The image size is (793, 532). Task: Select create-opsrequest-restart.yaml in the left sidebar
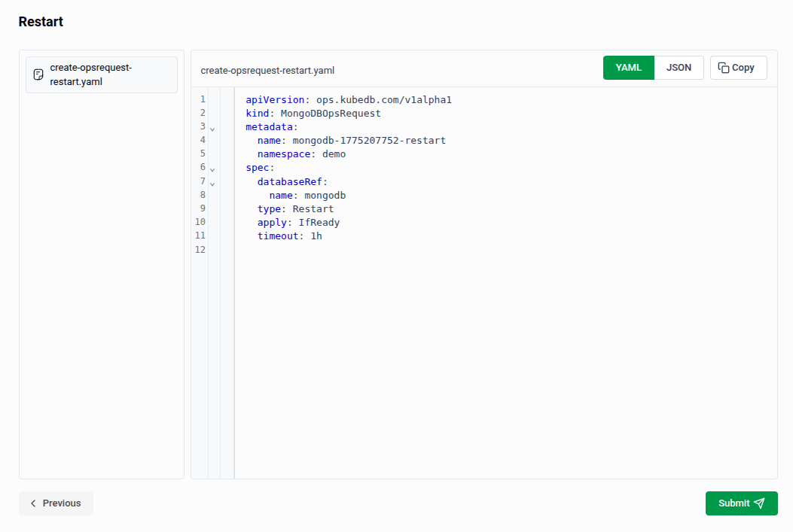(102, 74)
